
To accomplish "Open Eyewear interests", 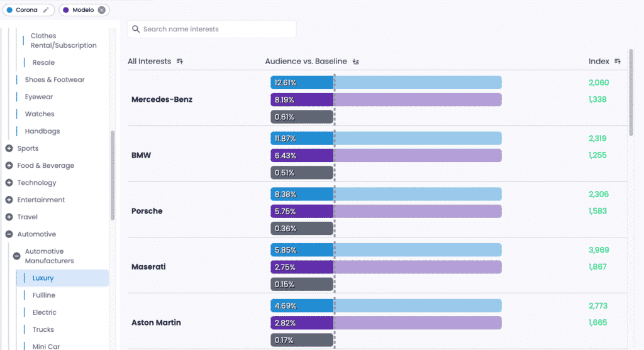I will tap(39, 97).
